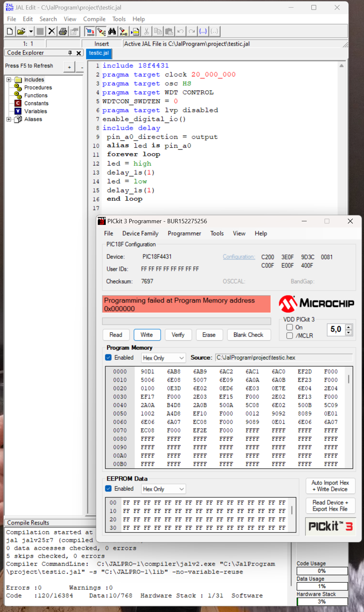The width and height of the screenshot is (364, 612).
Task: Click the Redo arrow icon
Action: coord(191,31)
